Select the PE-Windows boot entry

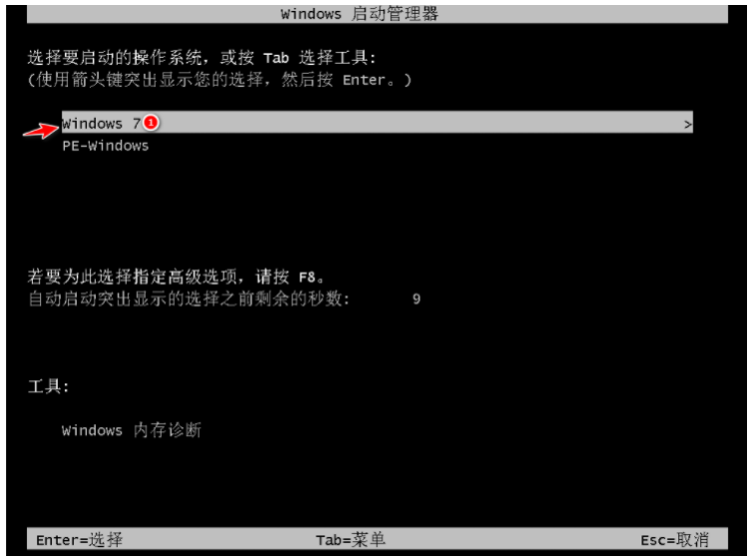tap(105, 146)
